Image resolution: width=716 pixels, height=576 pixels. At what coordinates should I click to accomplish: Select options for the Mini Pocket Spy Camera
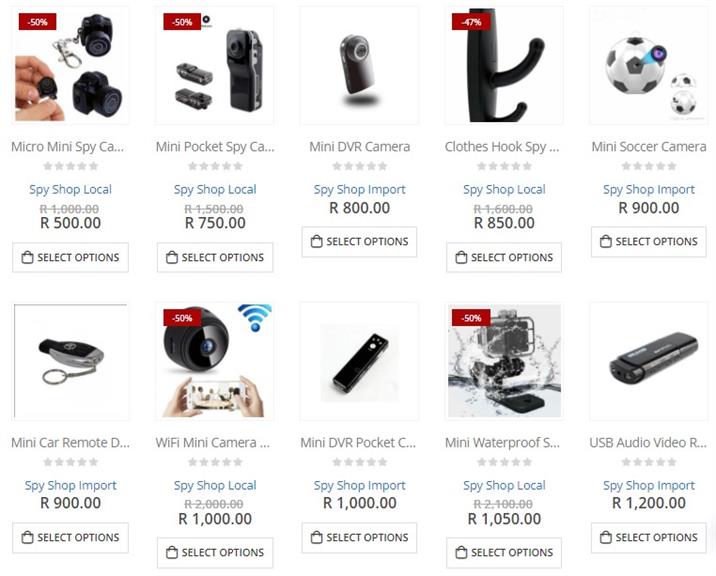pos(215,258)
